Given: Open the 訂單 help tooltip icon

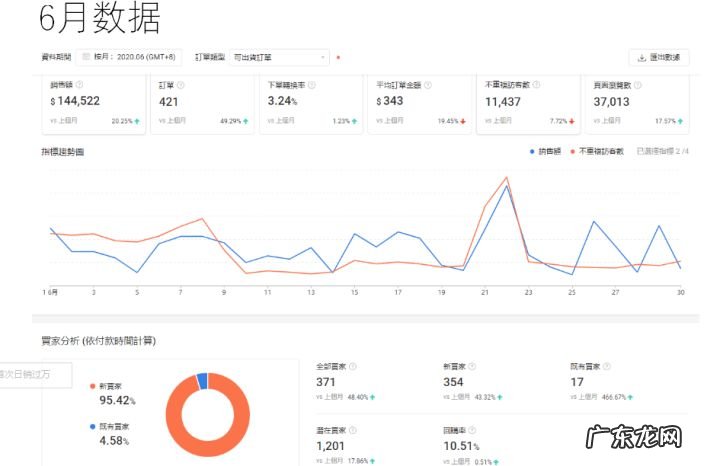Looking at the screenshot, I should pos(181,85).
